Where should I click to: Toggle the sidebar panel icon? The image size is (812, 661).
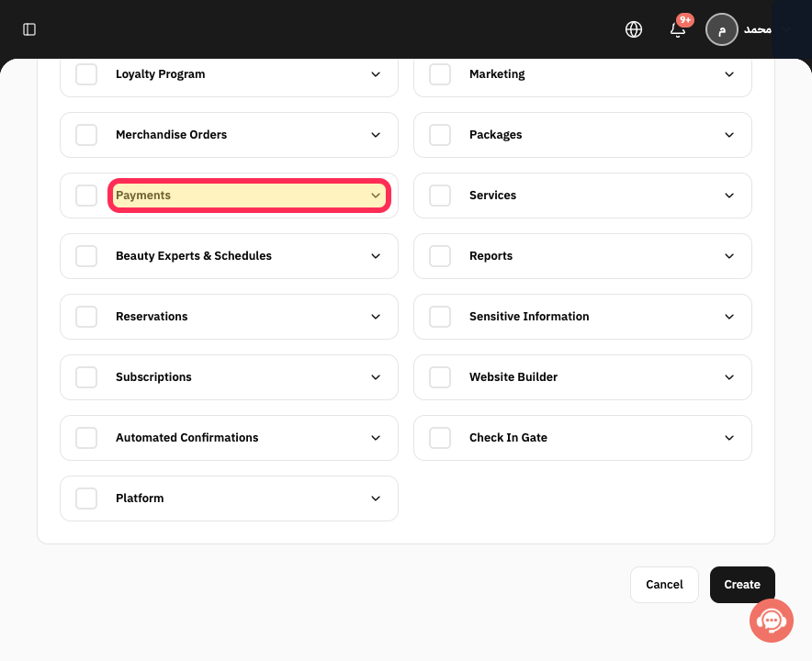(x=29, y=29)
